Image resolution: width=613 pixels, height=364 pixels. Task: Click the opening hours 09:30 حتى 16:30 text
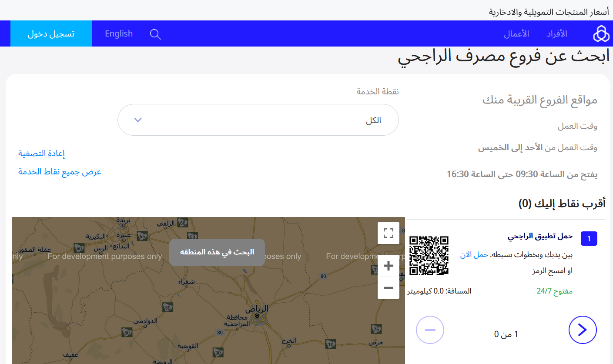[x=522, y=174]
